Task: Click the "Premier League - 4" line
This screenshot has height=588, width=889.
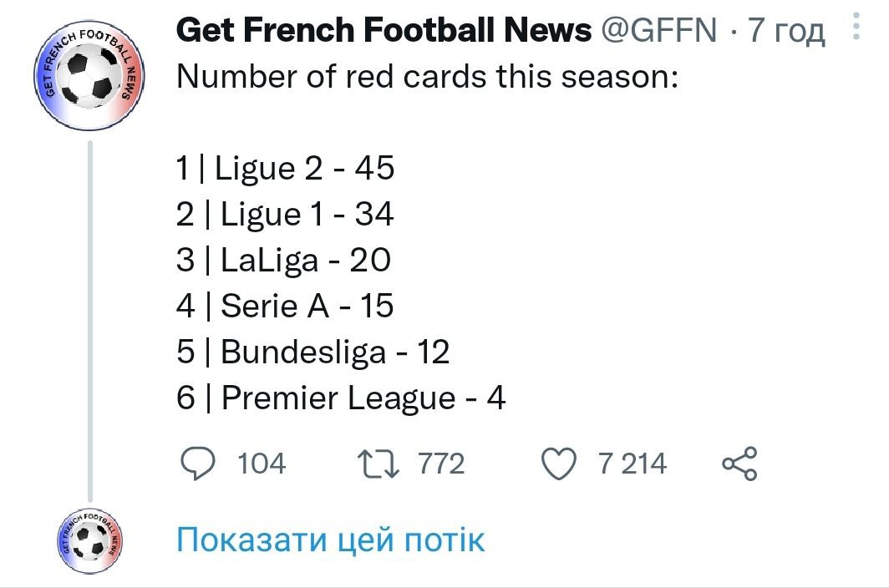Action: 363,398
